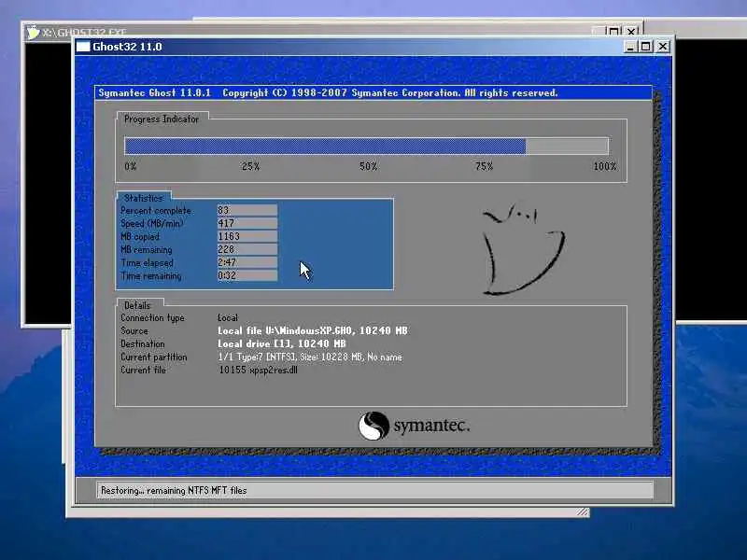
Task: Click the Ghost32 11.0 title bar window icon
Action: click(x=83, y=46)
